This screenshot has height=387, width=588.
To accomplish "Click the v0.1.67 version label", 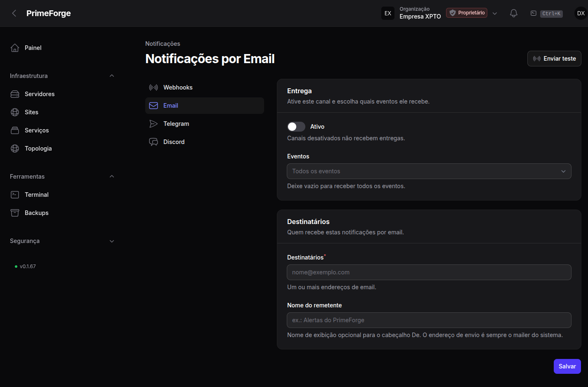I will coord(28,267).
